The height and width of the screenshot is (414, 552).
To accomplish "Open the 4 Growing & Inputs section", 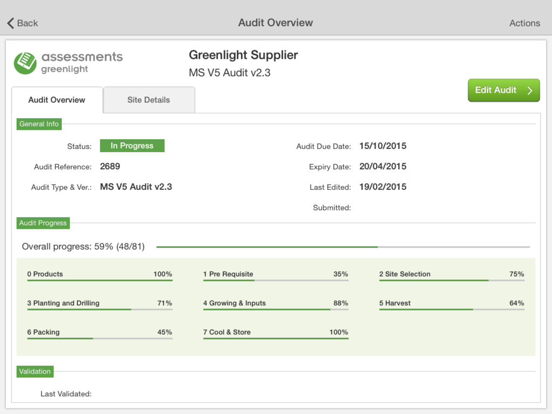I will click(276, 305).
